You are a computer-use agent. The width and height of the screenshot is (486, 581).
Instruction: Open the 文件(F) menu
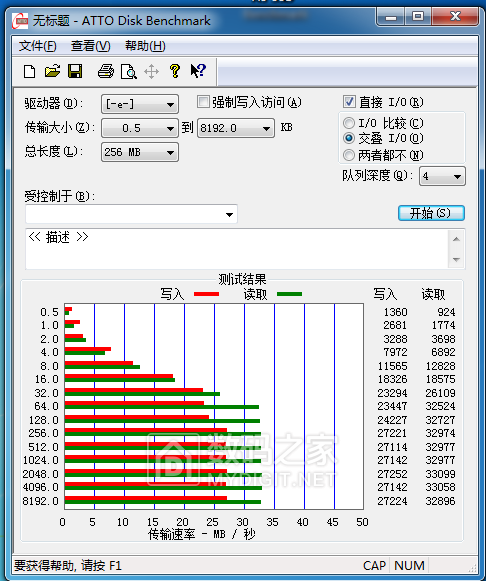coord(37,46)
